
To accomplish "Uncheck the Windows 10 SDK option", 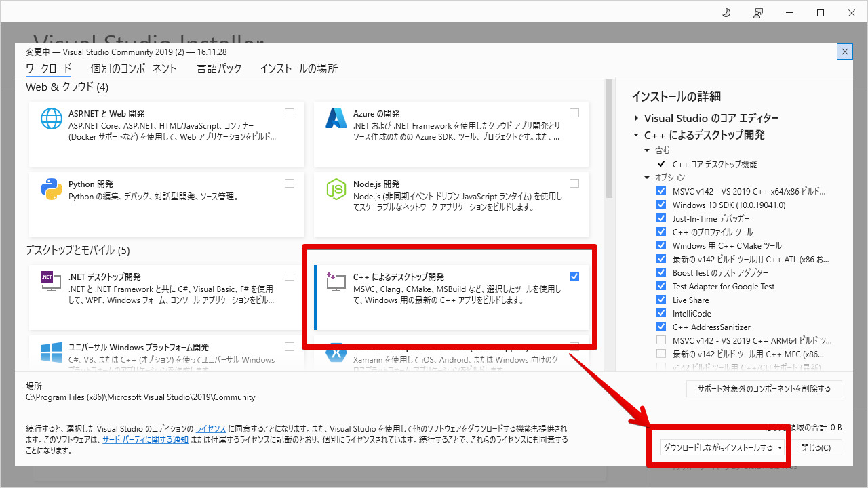I will pyautogui.click(x=661, y=205).
